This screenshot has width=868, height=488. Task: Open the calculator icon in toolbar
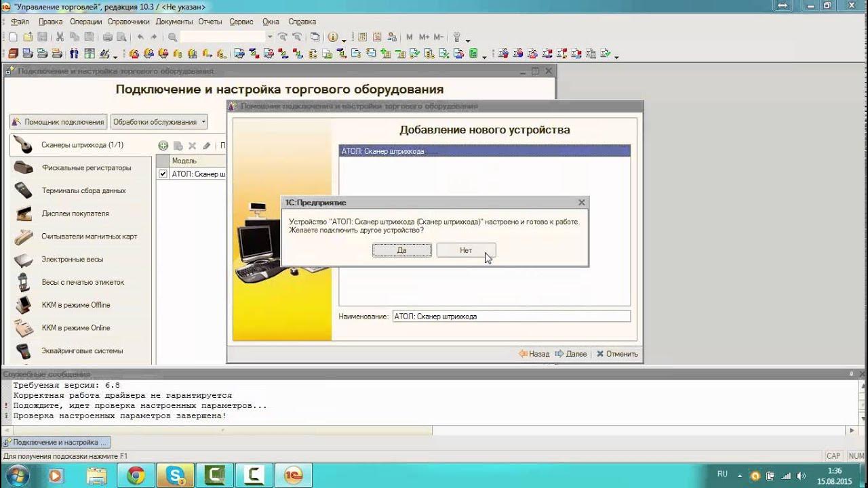[362, 37]
